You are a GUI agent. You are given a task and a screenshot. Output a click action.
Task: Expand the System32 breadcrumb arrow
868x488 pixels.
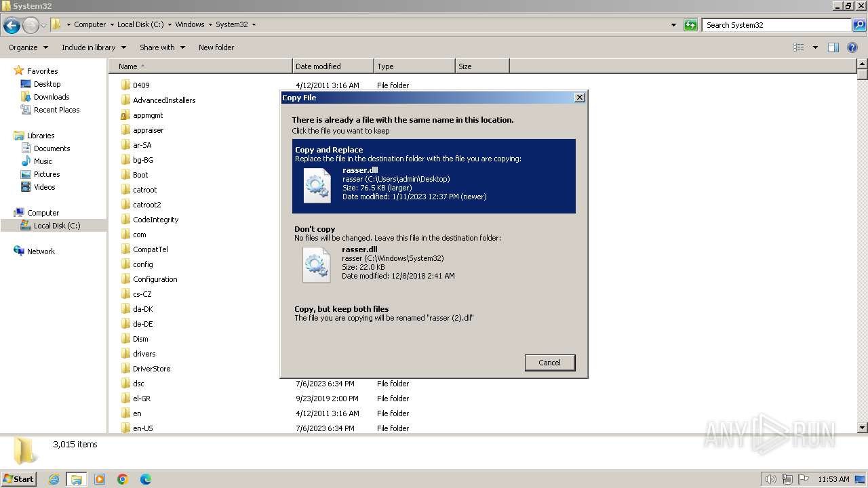click(254, 25)
